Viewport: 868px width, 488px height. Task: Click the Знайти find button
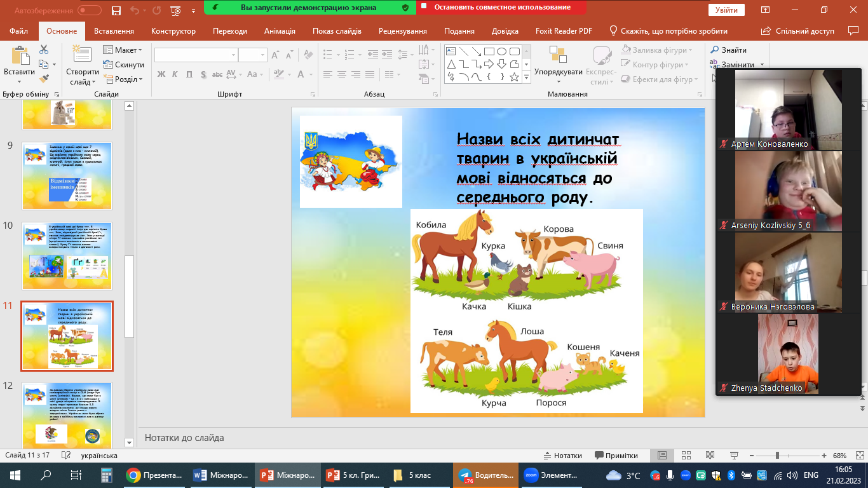(x=728, y=50)
